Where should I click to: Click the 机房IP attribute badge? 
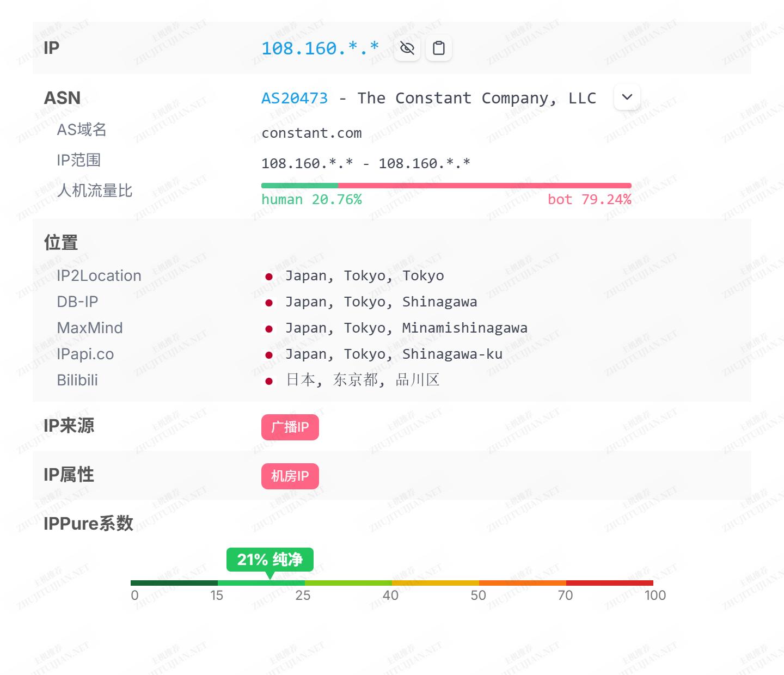(290, 476)
